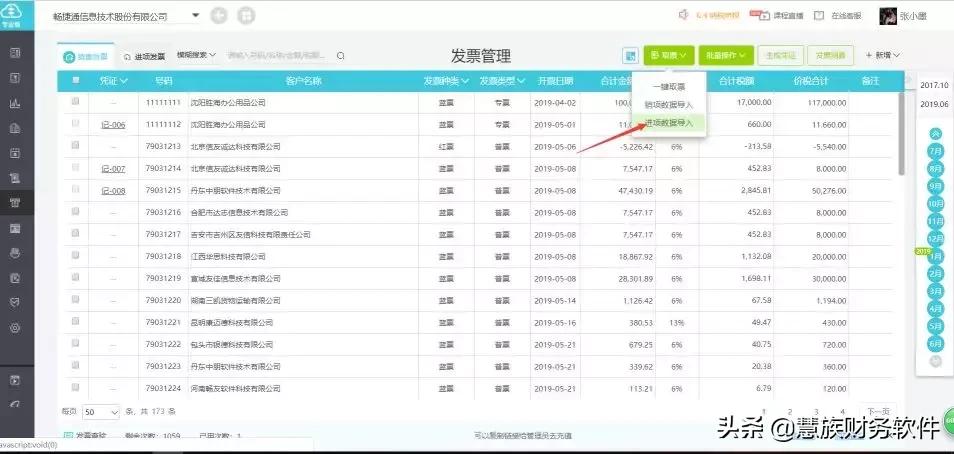
Task: Check the row with invoice number 79031218
Action: (75, 255)
